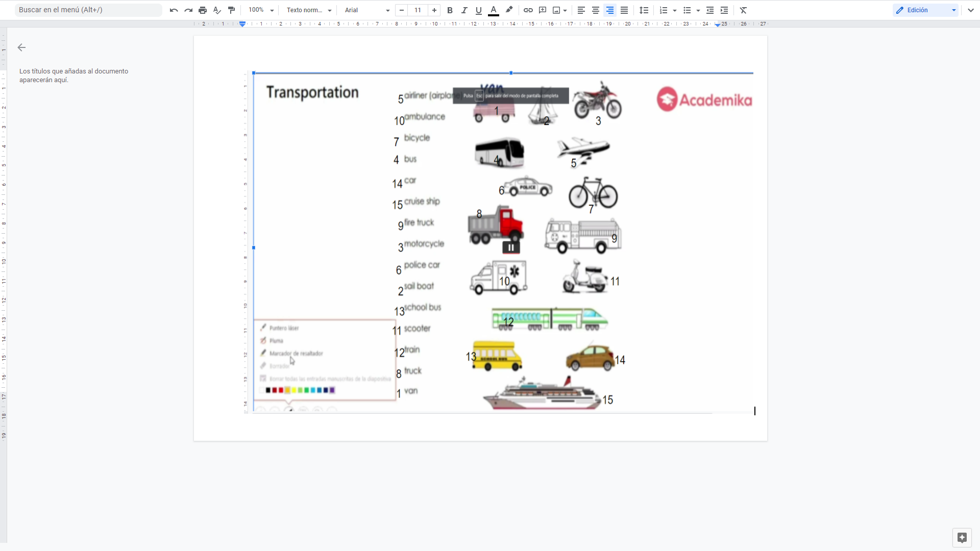Screen dimensions: 980x551
Task: Apply numbered list formatting
Action: coord(664,10)
